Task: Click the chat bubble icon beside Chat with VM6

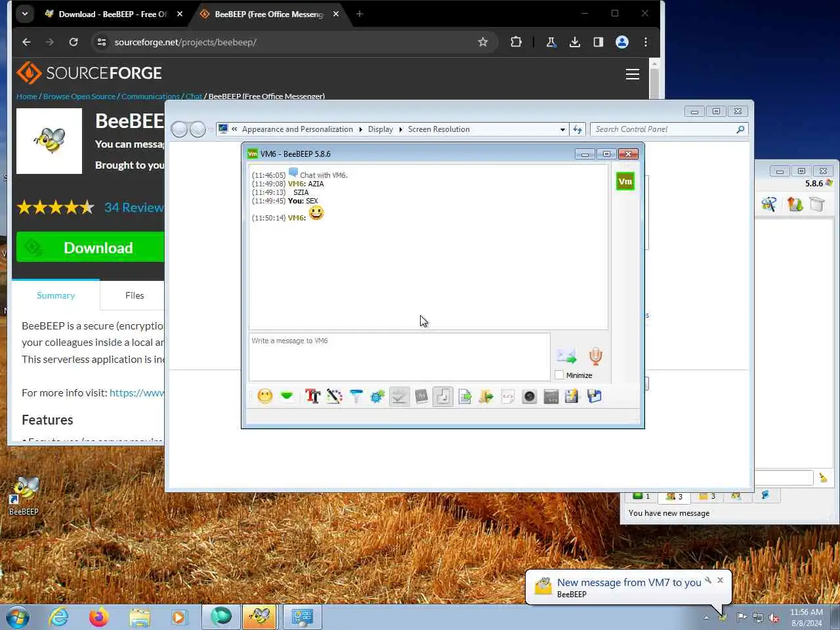Action: [293, 173]
